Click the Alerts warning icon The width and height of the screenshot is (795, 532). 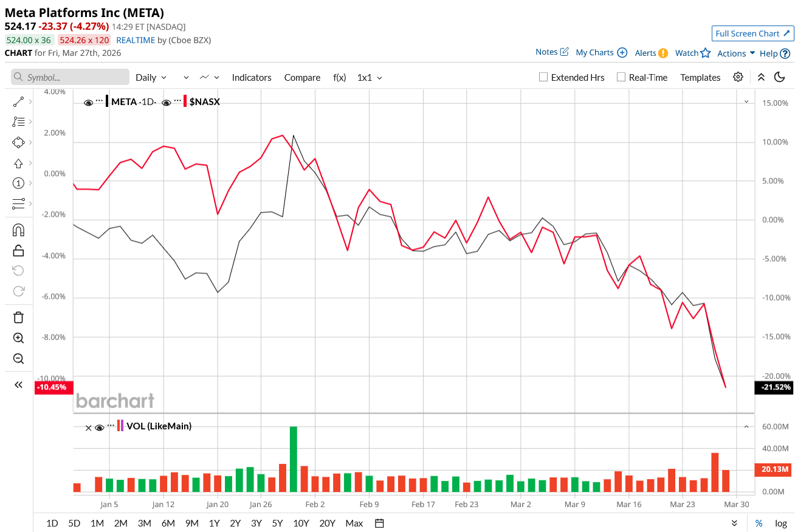[663, 53]
